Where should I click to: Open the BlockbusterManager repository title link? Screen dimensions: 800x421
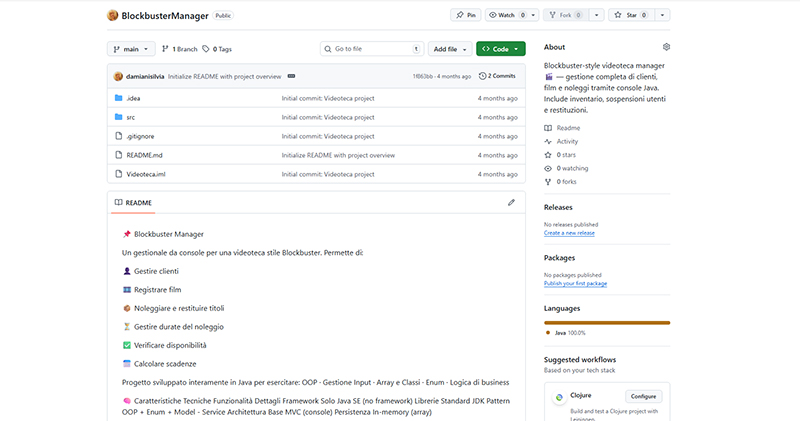[x=165, y=16]
